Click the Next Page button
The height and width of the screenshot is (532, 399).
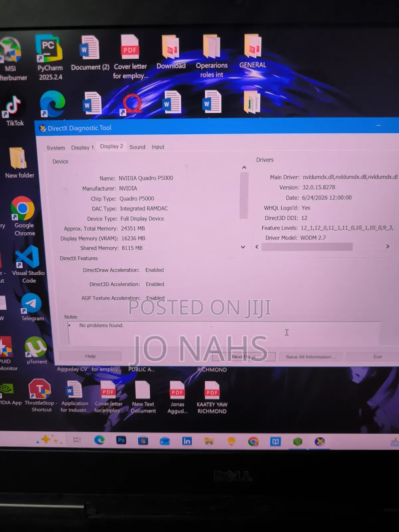coord(244,356)
